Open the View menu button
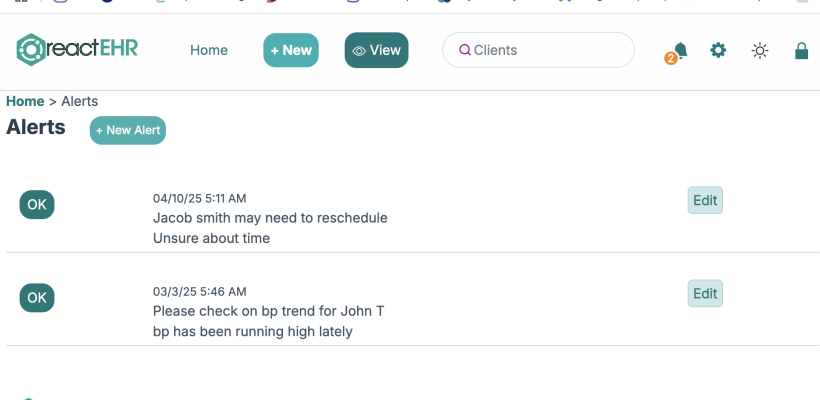 coord(377,50)
